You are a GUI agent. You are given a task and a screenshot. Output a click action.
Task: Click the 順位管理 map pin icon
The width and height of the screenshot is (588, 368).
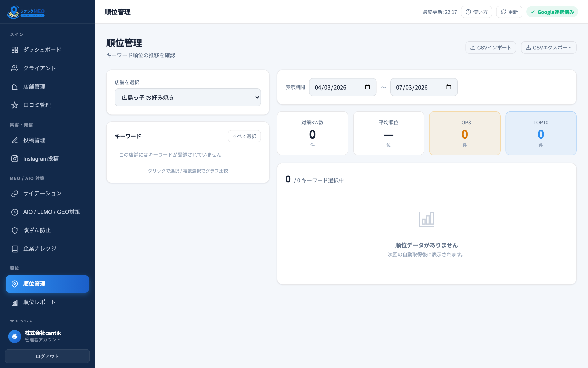[14, 284]
